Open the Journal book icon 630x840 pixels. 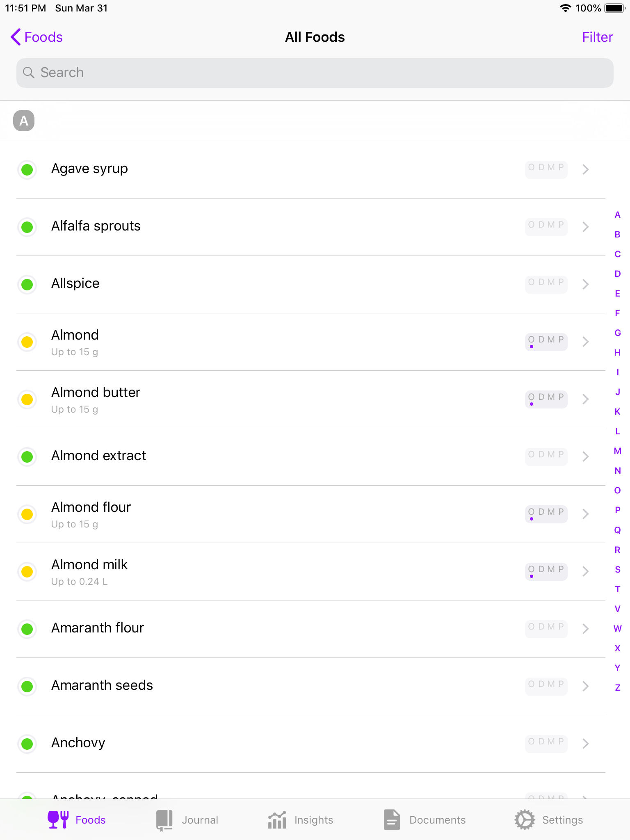[164, 820]
